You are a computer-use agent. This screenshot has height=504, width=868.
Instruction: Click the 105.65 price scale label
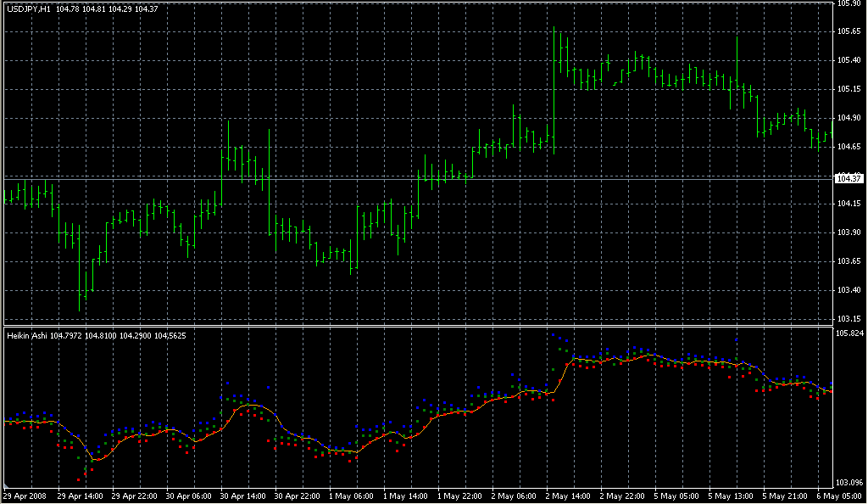(849, 31)
